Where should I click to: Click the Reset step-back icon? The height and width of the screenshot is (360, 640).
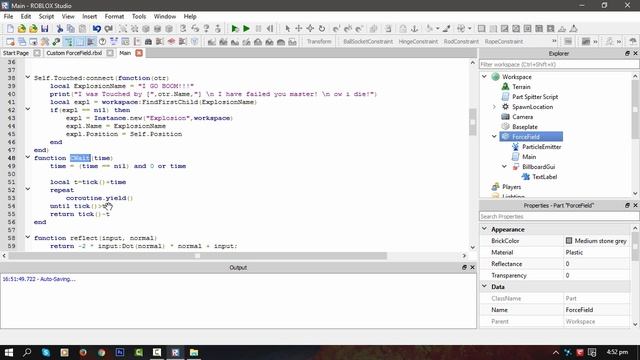(x=270, y=29)
